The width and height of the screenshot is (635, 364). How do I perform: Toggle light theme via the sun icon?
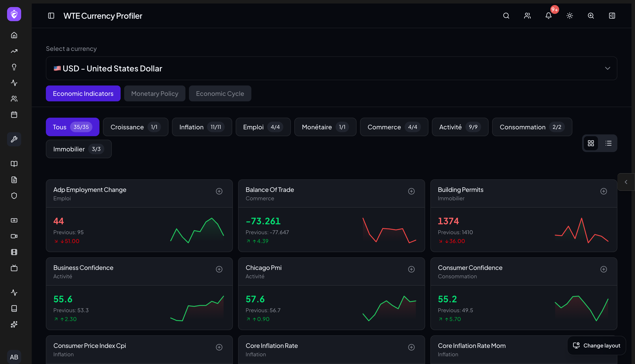click(x=570, y=16)
